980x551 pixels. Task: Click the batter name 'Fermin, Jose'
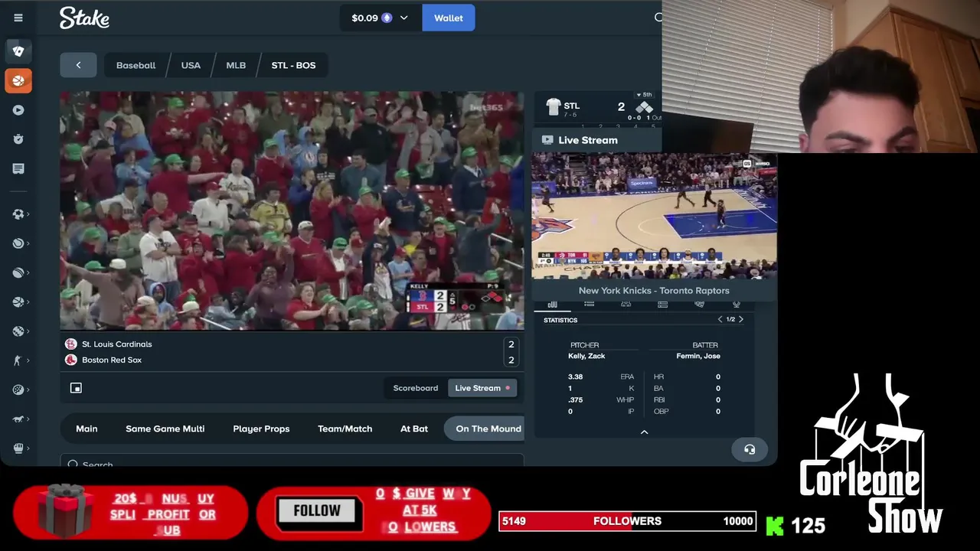tap(698, 356)
